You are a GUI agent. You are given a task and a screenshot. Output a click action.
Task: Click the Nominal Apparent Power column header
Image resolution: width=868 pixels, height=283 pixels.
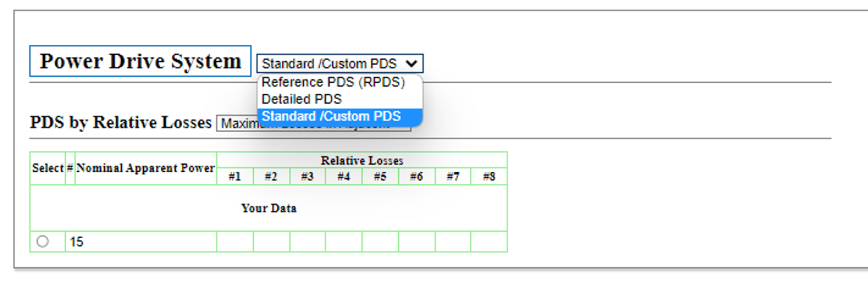point(146,168)
